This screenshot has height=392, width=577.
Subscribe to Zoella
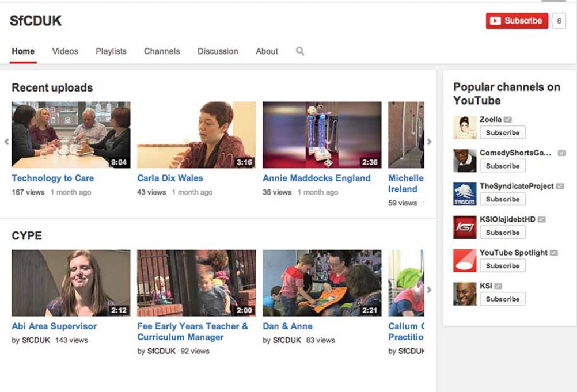point(503,133)
